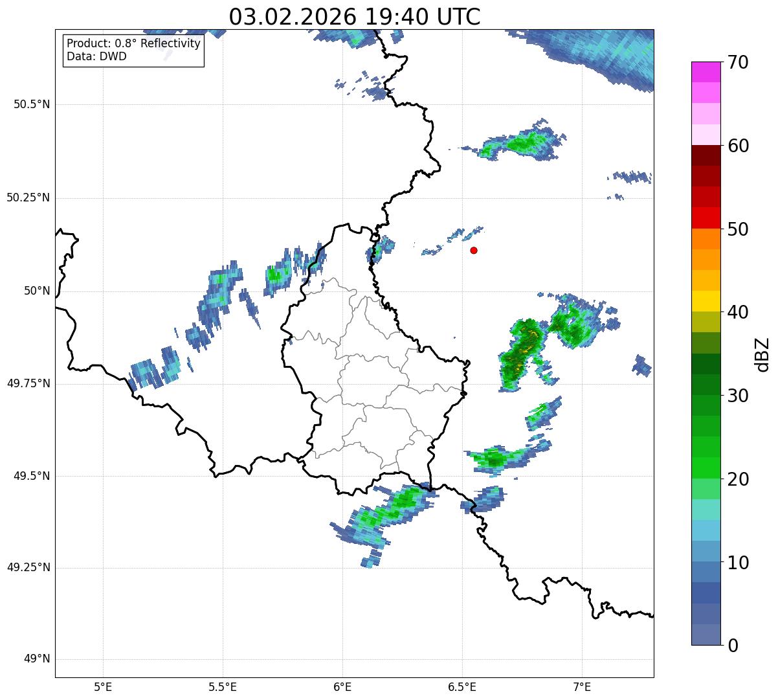778x700 pixels.
Task: Click the colorbar 50 tick label
Action: pyautogui.click(x=738, y=229)
